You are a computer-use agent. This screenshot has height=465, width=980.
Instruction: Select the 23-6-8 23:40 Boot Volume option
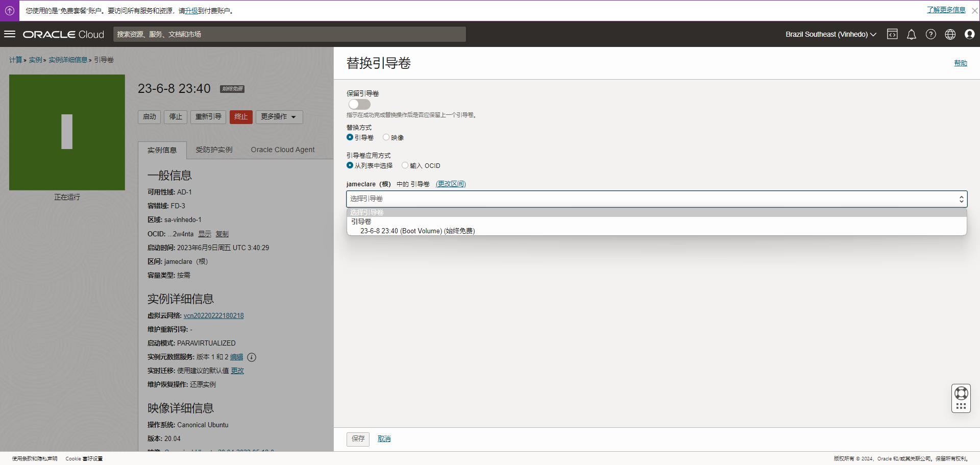click(417, 231)
